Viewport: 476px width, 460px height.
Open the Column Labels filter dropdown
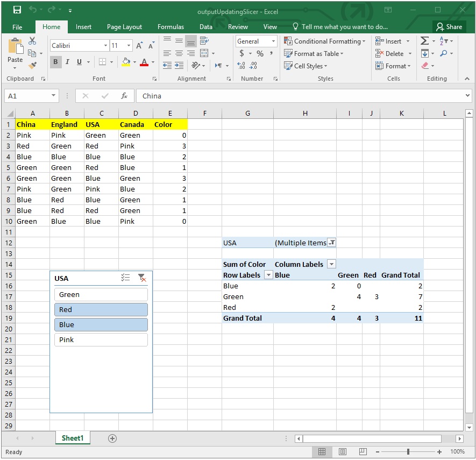click(x=332, y=264)
